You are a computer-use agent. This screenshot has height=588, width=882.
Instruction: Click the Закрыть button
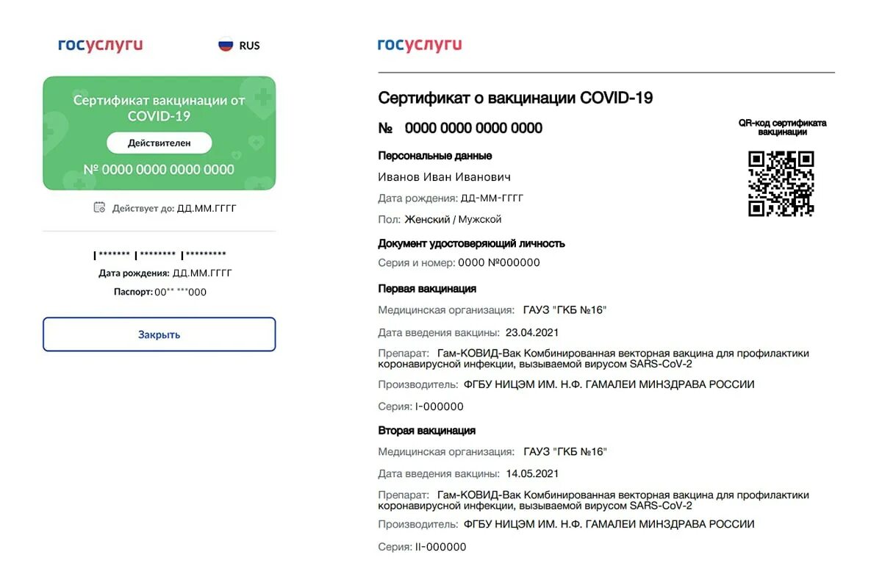(159, 334)
